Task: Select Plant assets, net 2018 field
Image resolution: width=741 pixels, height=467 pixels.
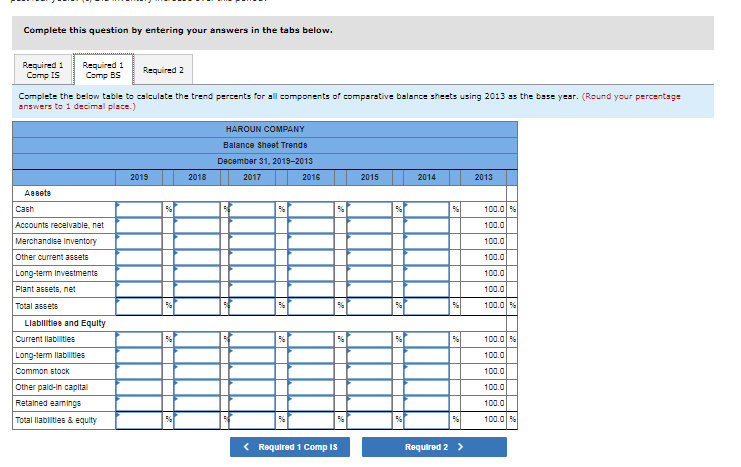Action: tap(197, 290)
